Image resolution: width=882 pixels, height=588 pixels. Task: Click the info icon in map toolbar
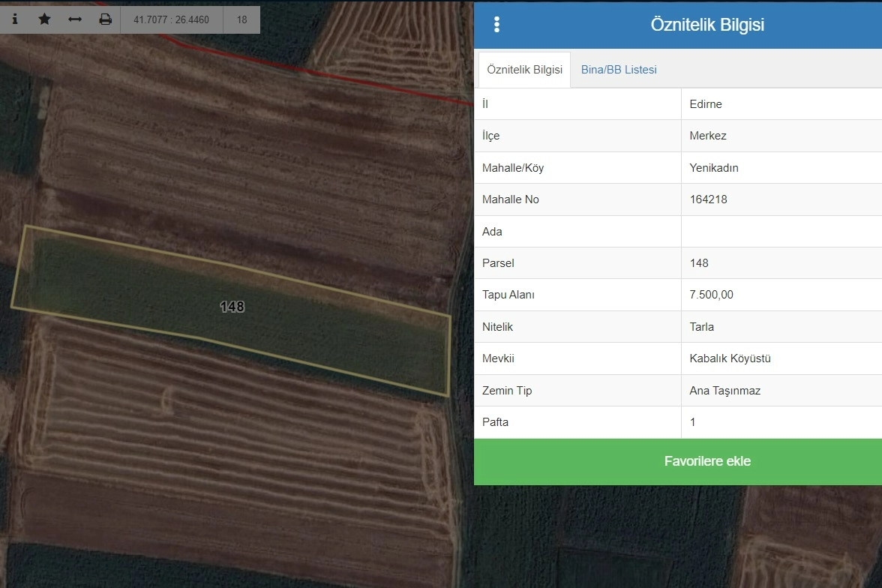14,19
